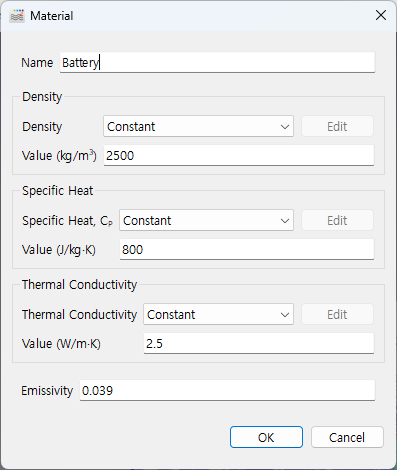This screenshot has width=397, height=470.
Task: Click Edit button in Thermal Conductivity group
Action: point(337,314)
